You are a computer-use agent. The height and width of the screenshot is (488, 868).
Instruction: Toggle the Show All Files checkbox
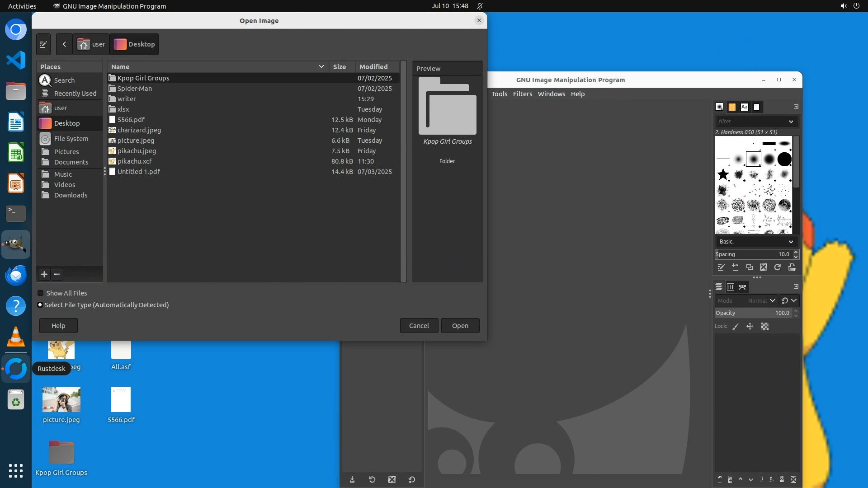pyautogui.click(x=41, y=293)
